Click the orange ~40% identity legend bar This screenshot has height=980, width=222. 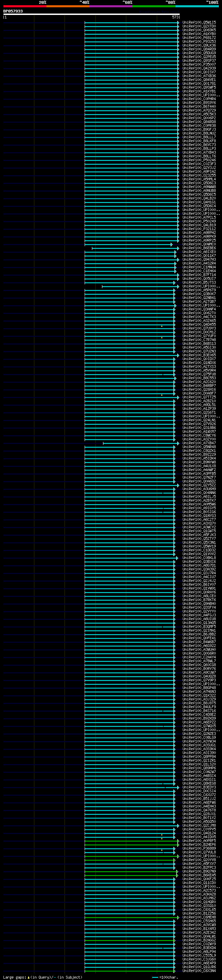pyautogui.click(x=68, y=6)
